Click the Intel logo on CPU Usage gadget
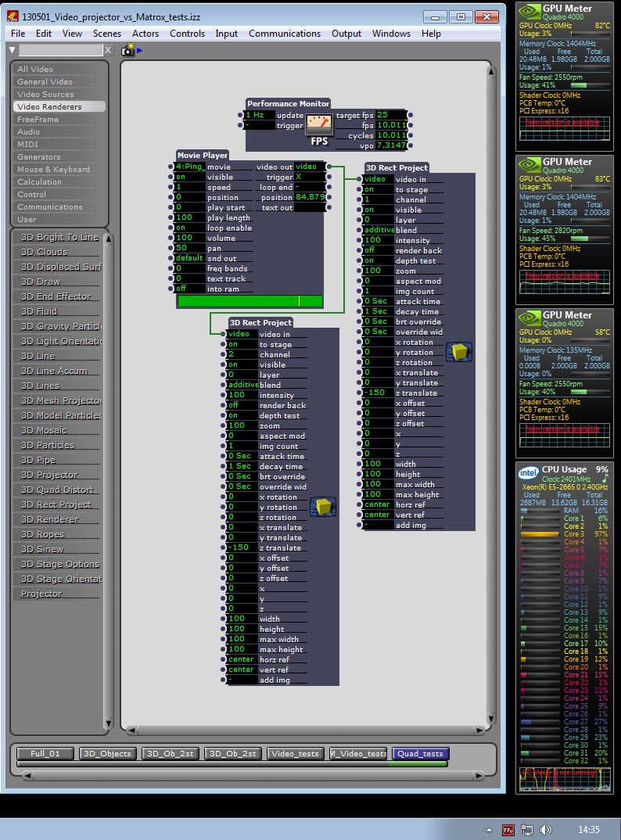Screen dimensions: 621x840 click(x=528, y=472)
